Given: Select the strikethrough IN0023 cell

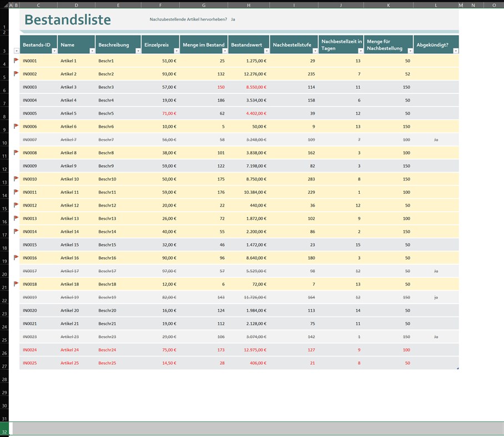Looking at the screenshot, I should click(x=38, y=337).
